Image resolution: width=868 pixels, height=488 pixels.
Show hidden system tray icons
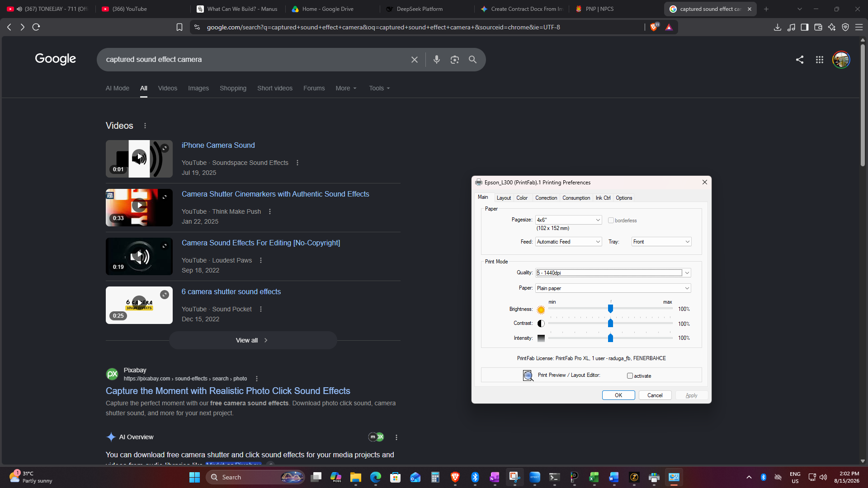[749, 477]
